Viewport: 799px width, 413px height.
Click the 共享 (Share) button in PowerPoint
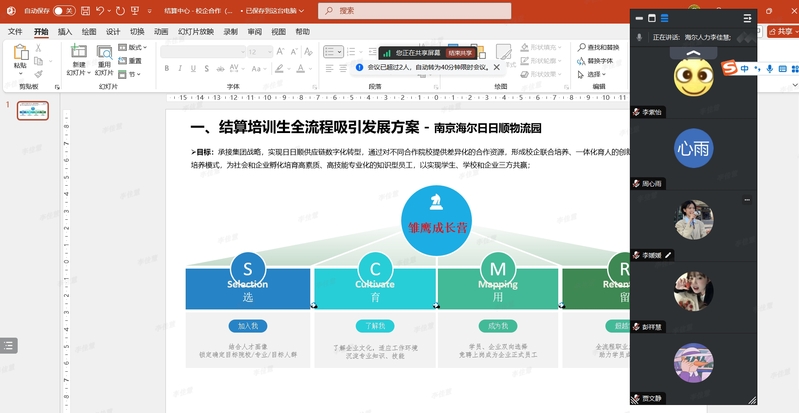(783, 32)
